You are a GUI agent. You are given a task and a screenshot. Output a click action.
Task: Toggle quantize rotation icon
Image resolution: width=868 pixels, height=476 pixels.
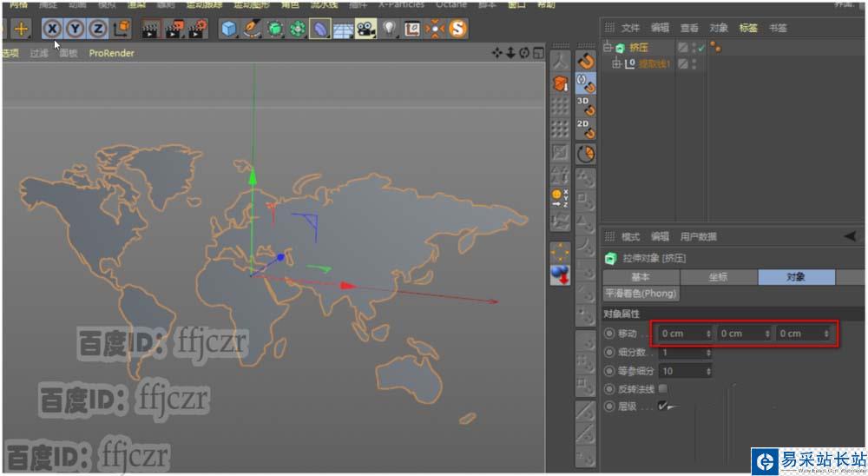click(x=586, y=154)
